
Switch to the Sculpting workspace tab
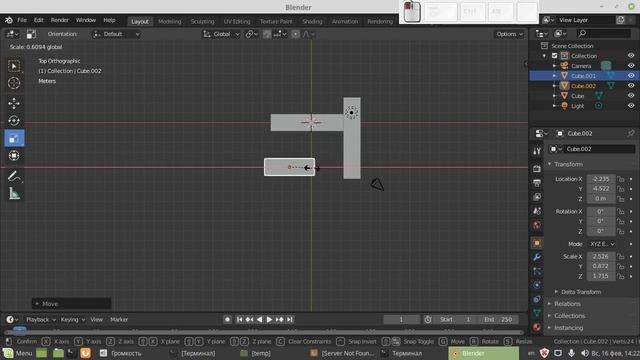point(202,21)
